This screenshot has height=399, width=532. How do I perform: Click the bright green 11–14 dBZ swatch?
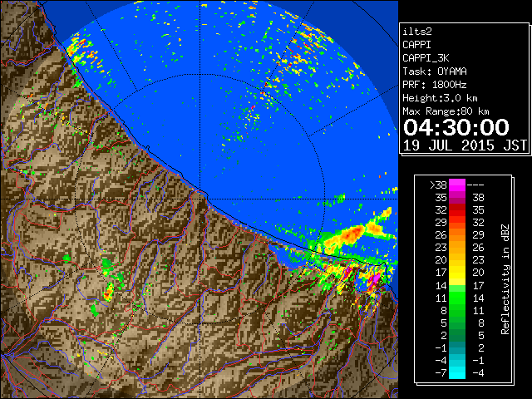pos(456,298)
